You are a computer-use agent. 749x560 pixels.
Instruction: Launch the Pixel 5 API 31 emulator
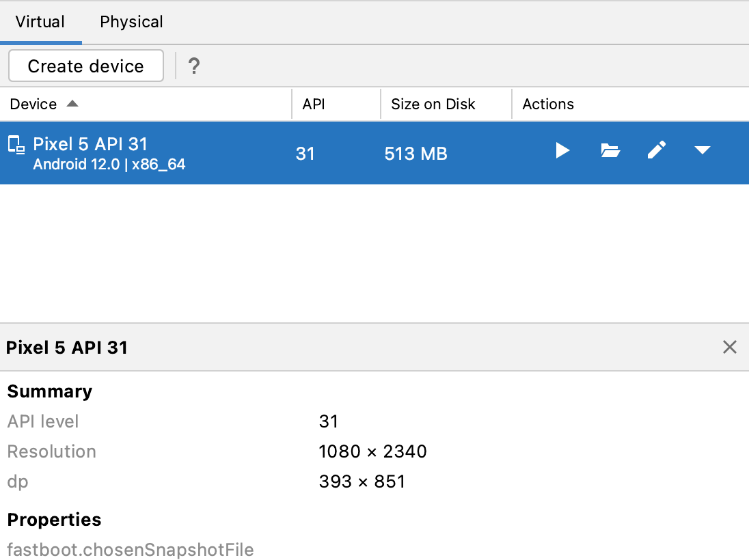click(x=562, y=150)
